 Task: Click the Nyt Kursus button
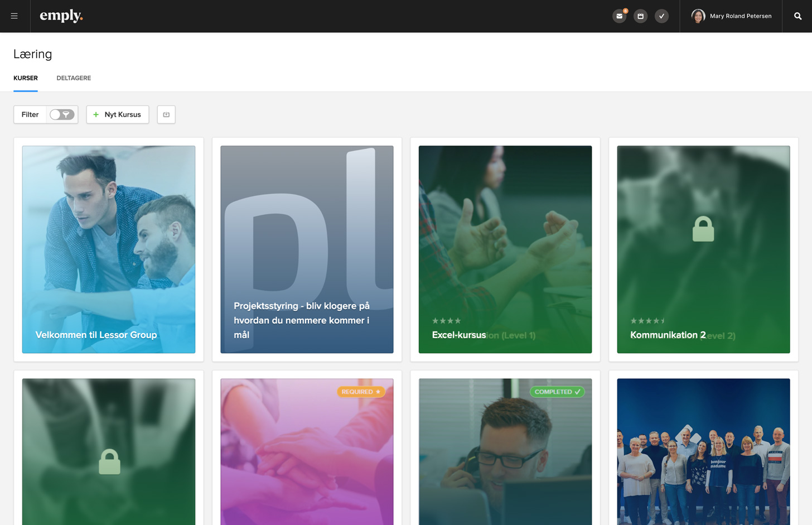tap(118, 114)
